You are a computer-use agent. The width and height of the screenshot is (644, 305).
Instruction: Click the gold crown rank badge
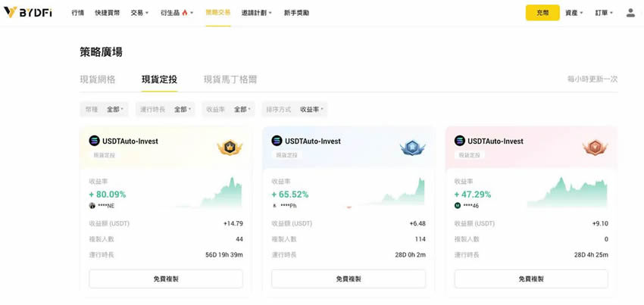(230, 148)
